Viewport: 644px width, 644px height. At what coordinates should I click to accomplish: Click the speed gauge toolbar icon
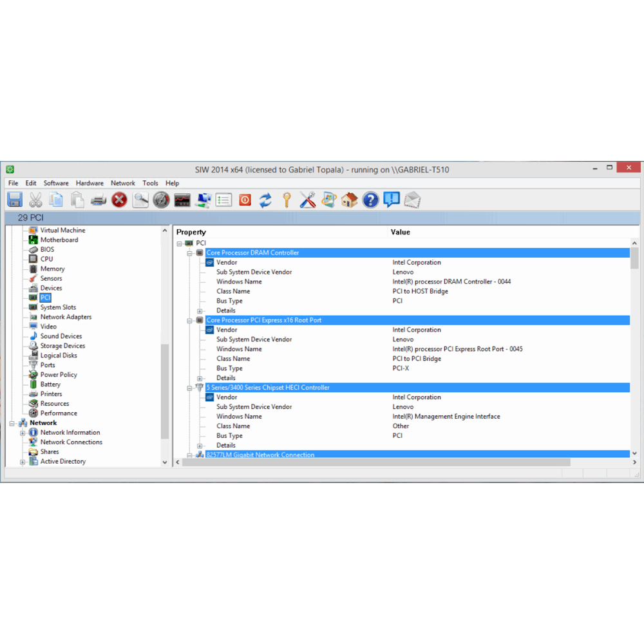(x=161, y=200)
